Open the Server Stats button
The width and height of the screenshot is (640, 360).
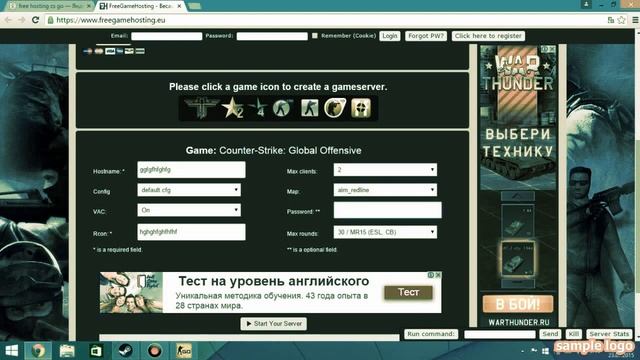pos(609,334)
